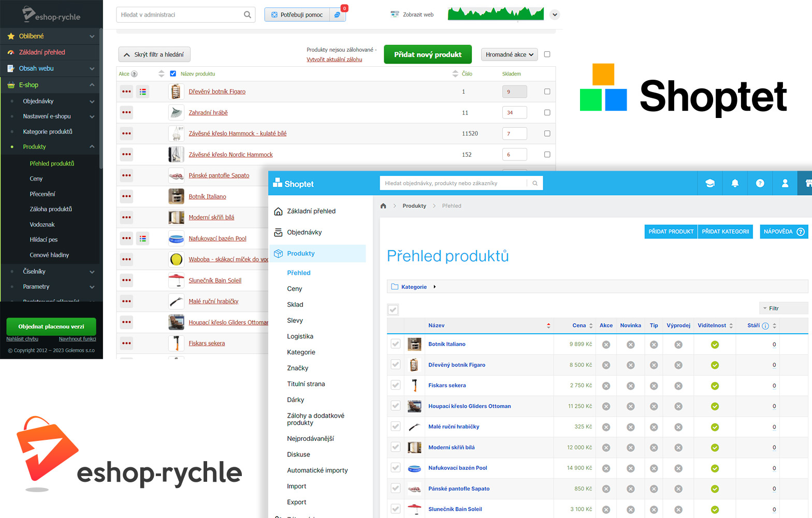This screenshot has width=812, height=518.
Task: Select Ceny under Shoptet Produkty
Action: [x=295, y=289]
